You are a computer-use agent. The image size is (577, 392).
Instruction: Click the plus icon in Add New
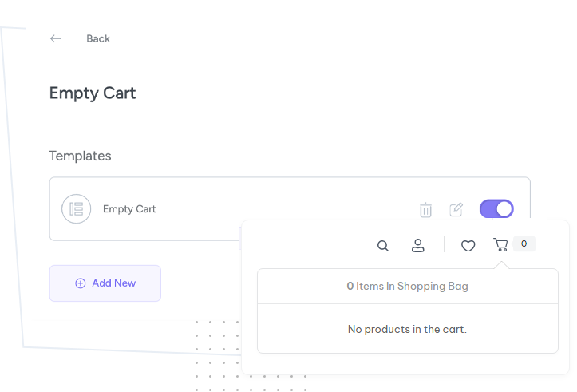click(80, 283)
